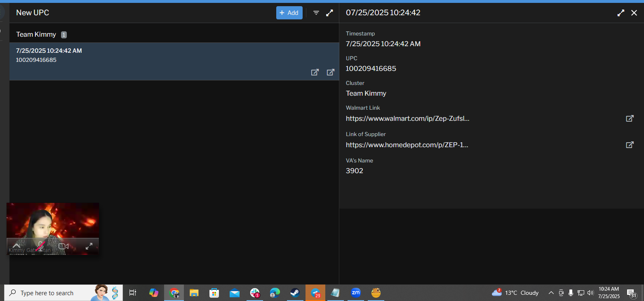Close the 07/25/2025 record detail panel
Screen dimensions: 644x301
pos(634,13)
